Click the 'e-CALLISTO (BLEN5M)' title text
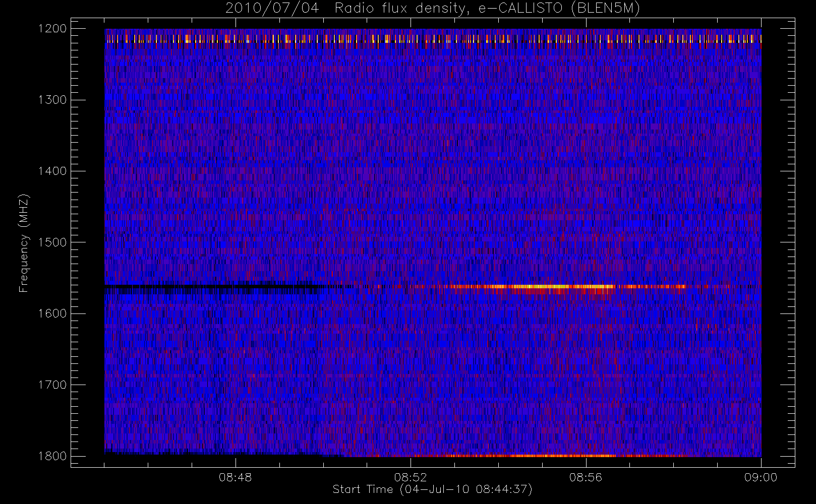This screenshot has width=816, height=504. (559, 9)
